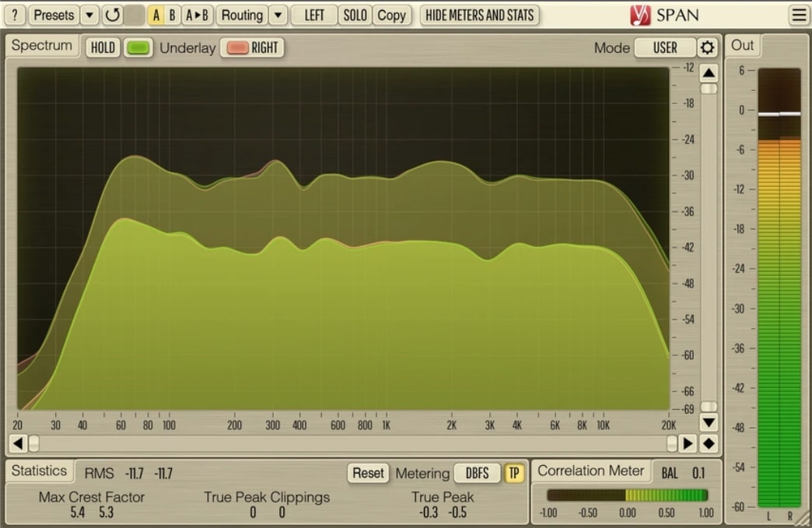812x528 pixels.
Task: Switch to the Spectrum tab
Action: click(42, 46)
